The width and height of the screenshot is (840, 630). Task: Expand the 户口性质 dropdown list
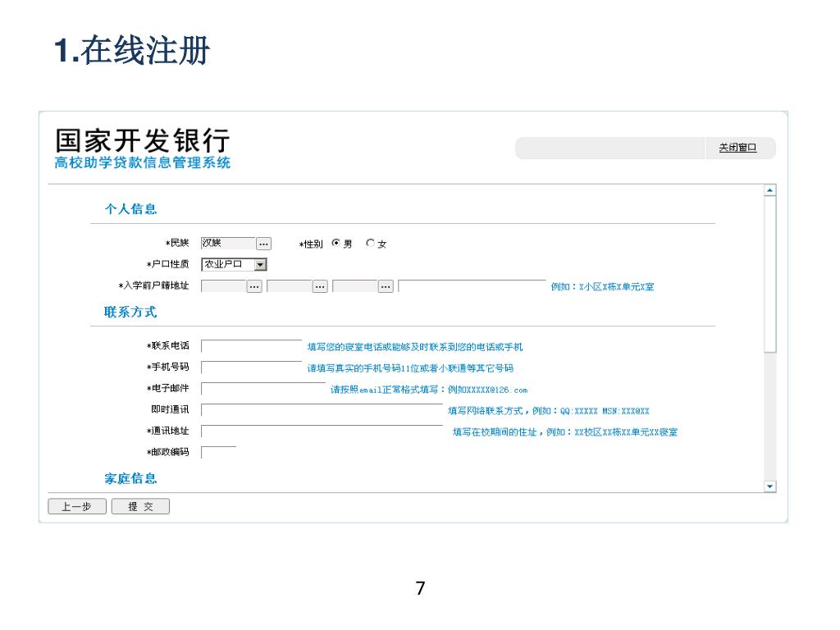(260, 265)
